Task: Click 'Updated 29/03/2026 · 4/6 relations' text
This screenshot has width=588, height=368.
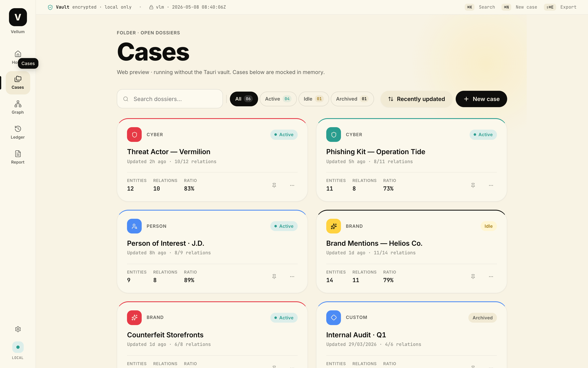Action: (374, 344)
